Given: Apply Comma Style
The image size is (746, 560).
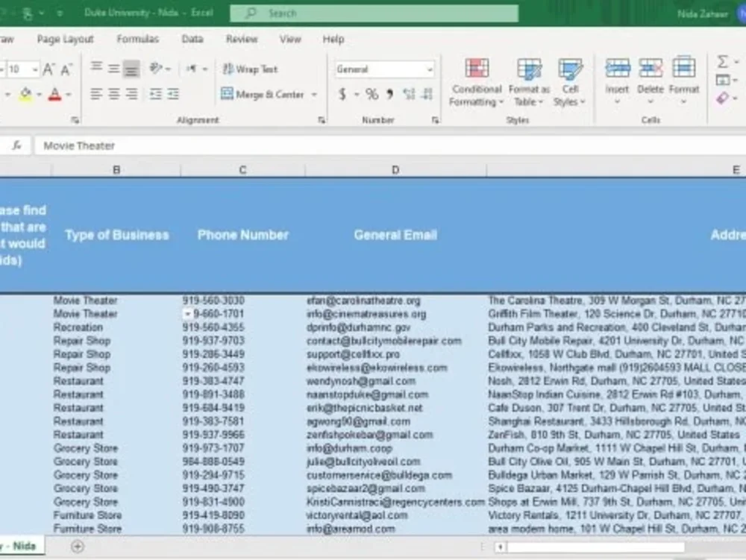Looking at the screenshot, I should point(390,94).
